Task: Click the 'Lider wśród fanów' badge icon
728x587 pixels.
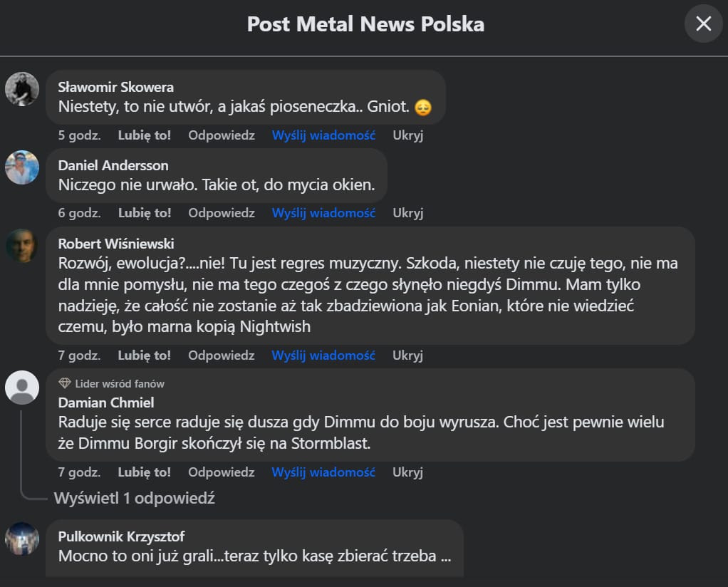Action: [x=64, y=383]
